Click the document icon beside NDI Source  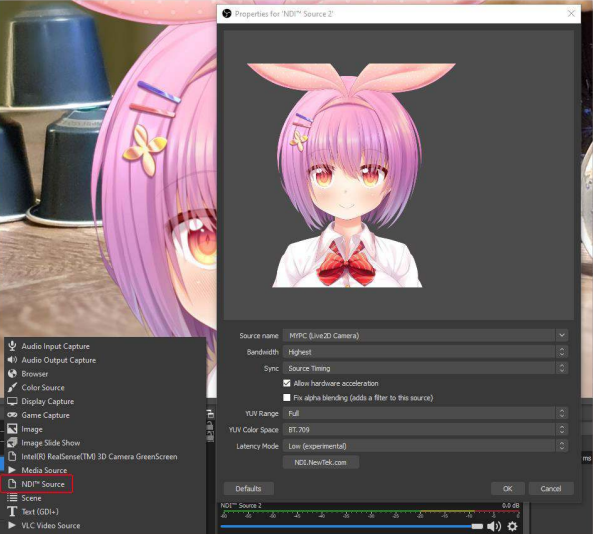click(12, 484)
